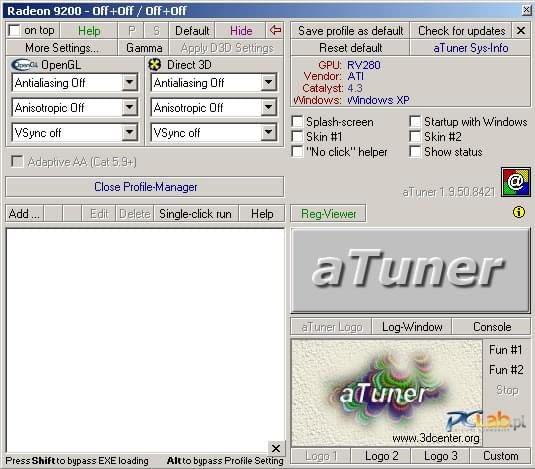The height and width of the screenshot is (469, 535).
Task: Open the Reg-Viewer
Action: (x=328, y=214)
